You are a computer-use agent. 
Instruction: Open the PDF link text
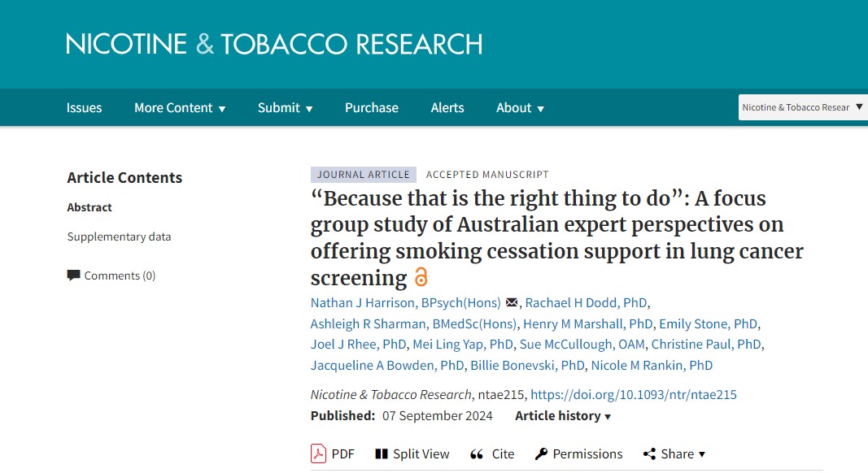[x=342, y=454]
